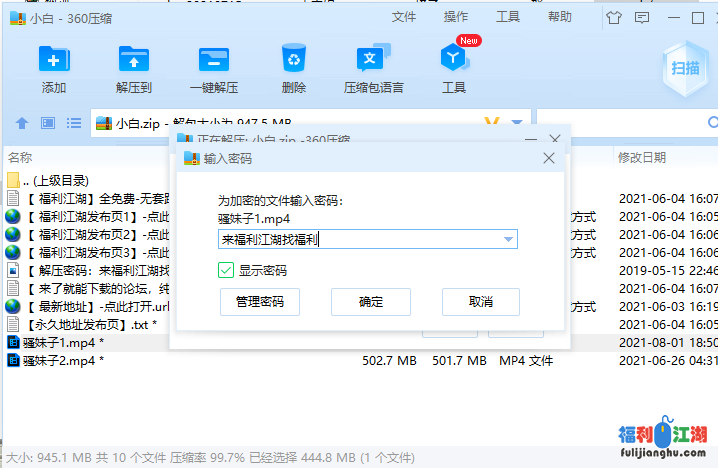Screen dimensions: 718x468
Task: Select the (上级目录) parent folder entry
Action: 60,181
